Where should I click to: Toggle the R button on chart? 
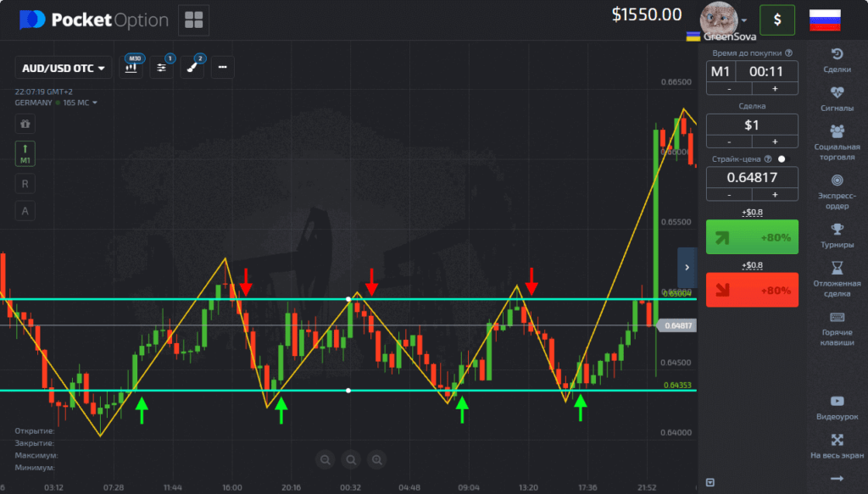click(x=25, y=183)
